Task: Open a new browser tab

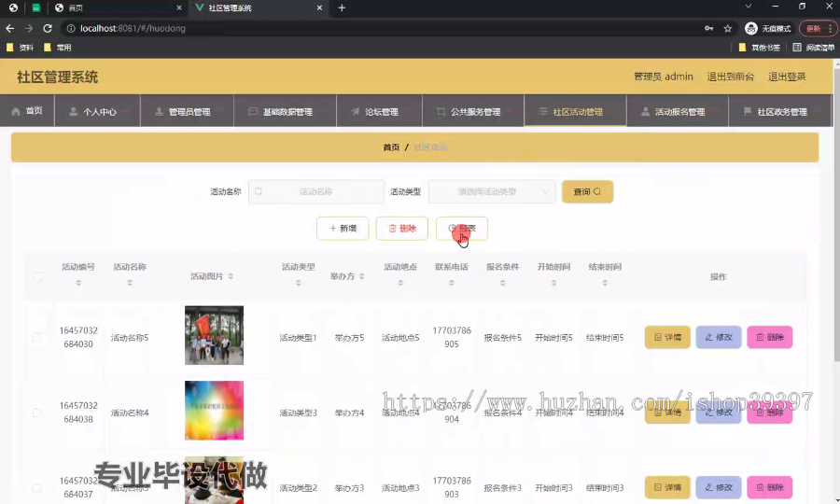Action: pyautogui.click(x=342, y=8)
